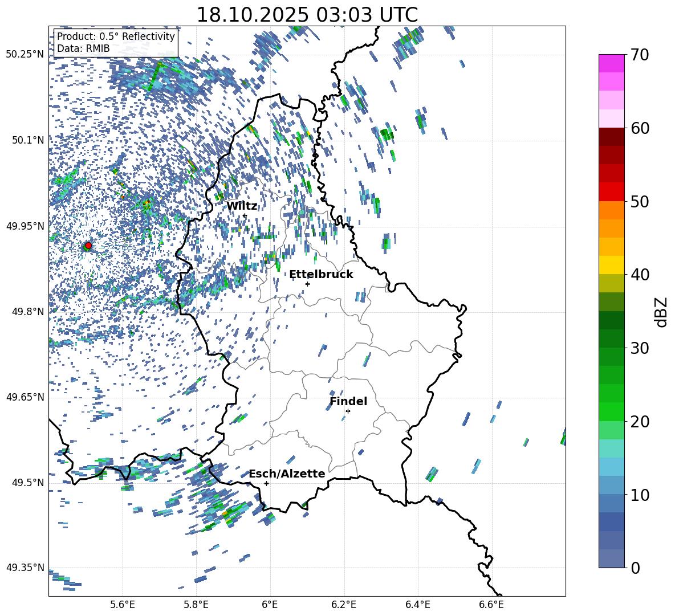Select the Ettelbruck city label
675x616 pixels.
point(321,275)
